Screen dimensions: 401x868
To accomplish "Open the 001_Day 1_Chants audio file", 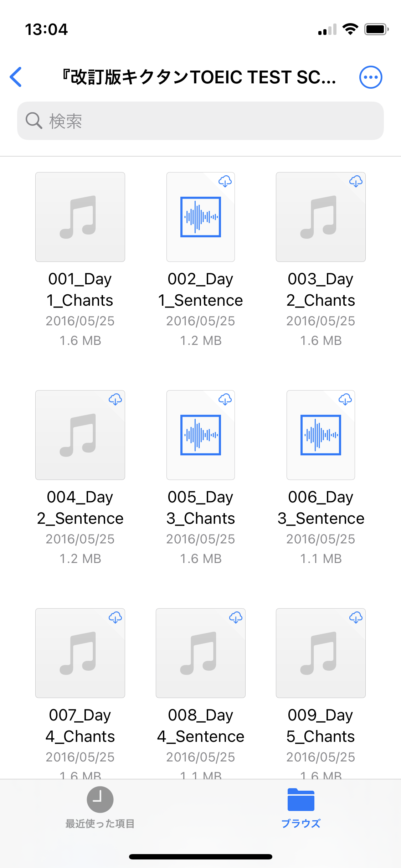I will (x=80, y=217).
